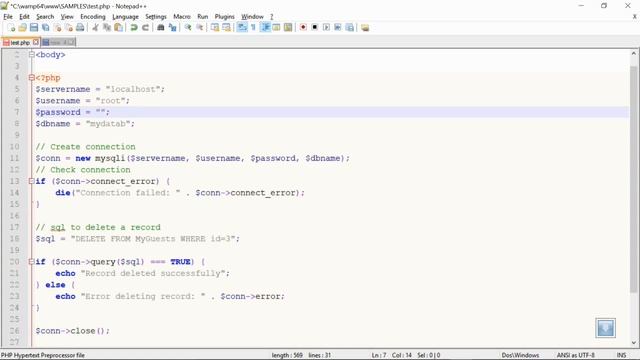Toggle the Show indent guide icon
The width and height of the screenshot is (640, 360).
coord(265,27)
